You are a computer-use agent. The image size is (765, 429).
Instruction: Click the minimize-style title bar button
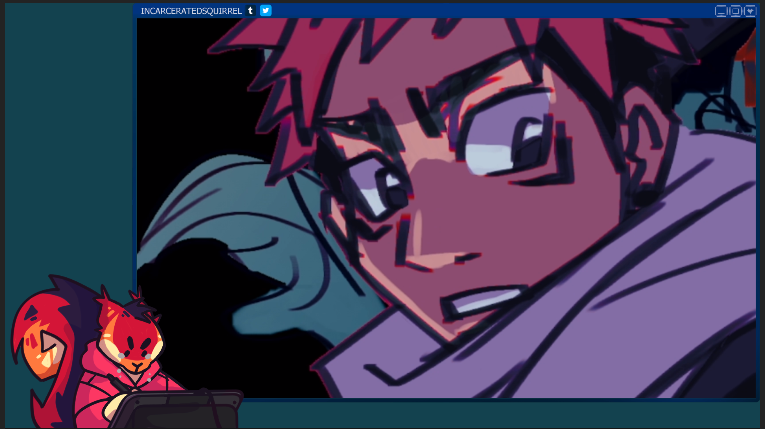(x=721, y=11)
